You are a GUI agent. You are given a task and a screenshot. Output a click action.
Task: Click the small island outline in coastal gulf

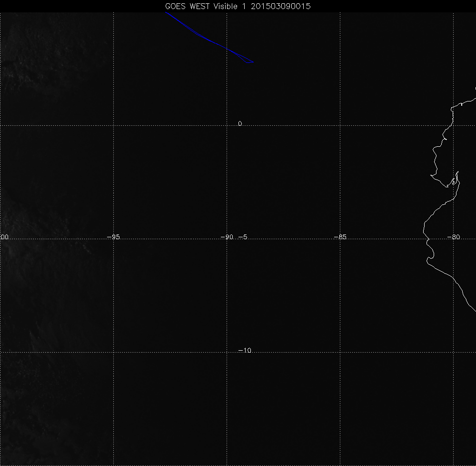[455, 181]
